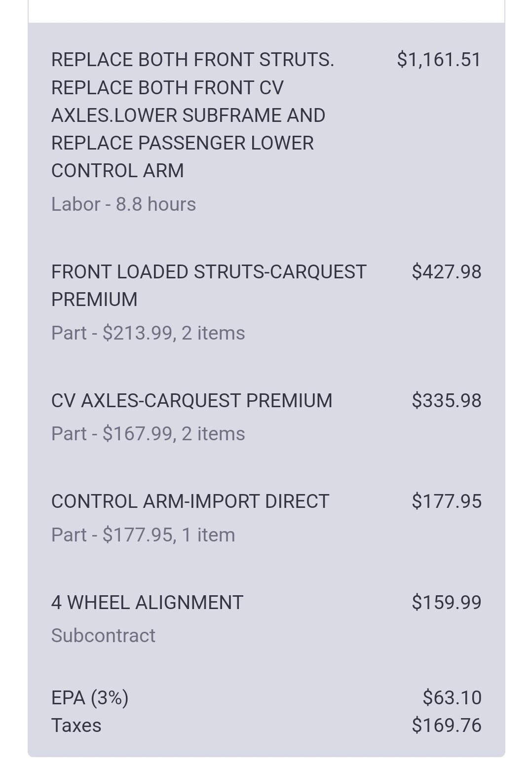Viewport: 532px width, 767px height.
Task: Click the white panel above the invoice card
Action: point(266,11)
